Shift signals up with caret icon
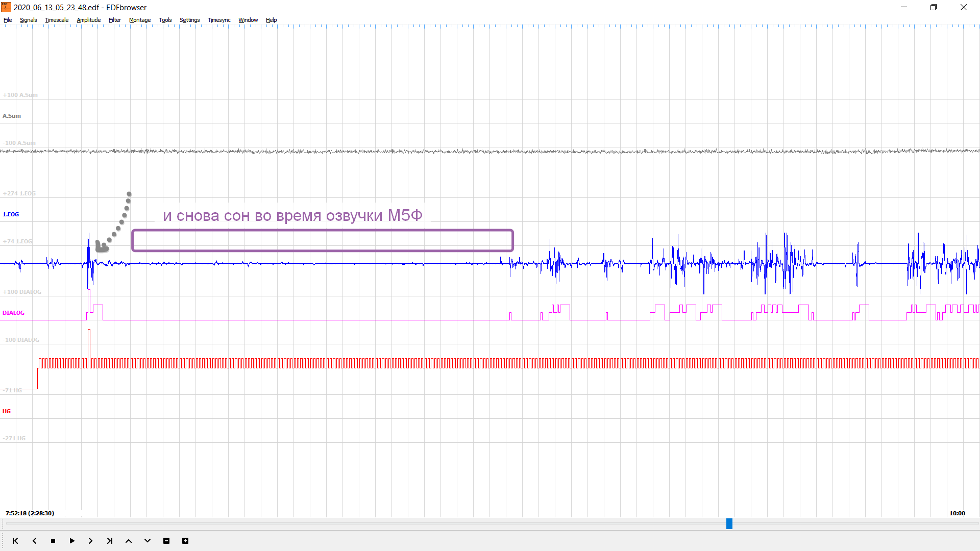The height and width of the screenshot is (551, 980). (129, 541)
